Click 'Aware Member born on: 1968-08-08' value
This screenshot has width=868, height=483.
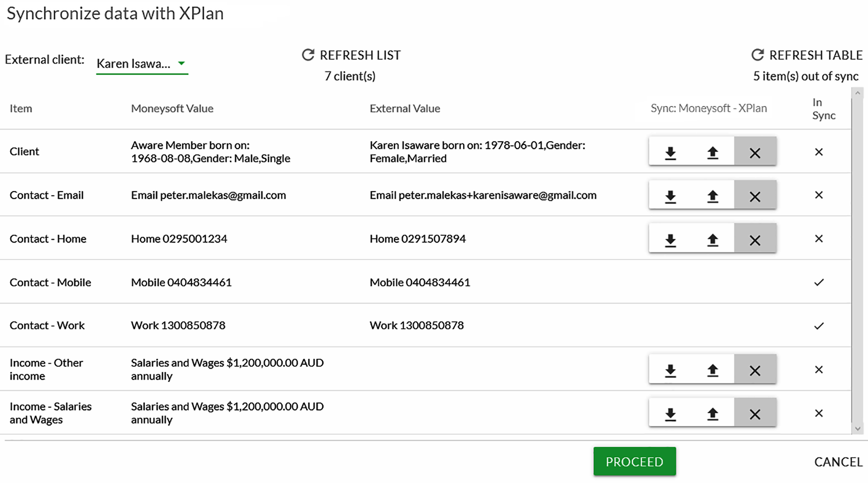point(210,152)
